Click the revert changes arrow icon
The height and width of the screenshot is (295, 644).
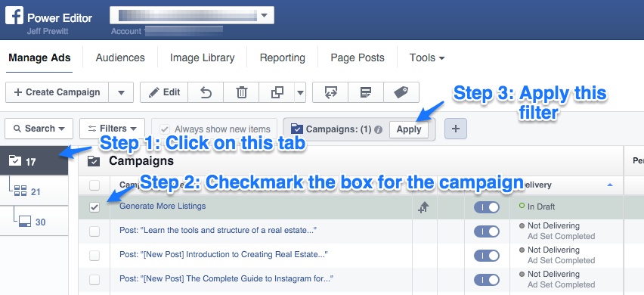206,92
